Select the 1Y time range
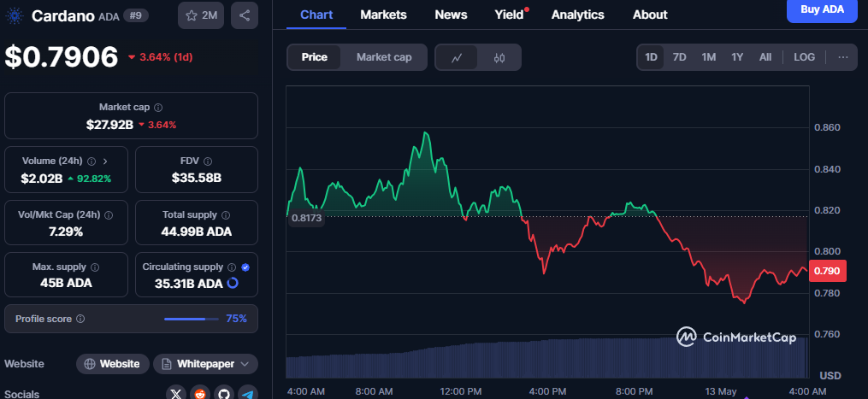This screenshot has width=868, height=399. [737, 57]
